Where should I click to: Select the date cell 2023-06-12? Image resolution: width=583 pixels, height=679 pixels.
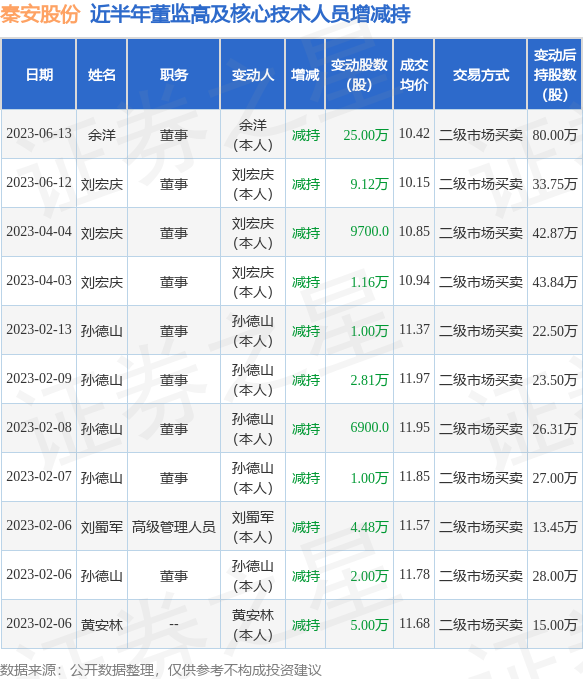(39, 183)
